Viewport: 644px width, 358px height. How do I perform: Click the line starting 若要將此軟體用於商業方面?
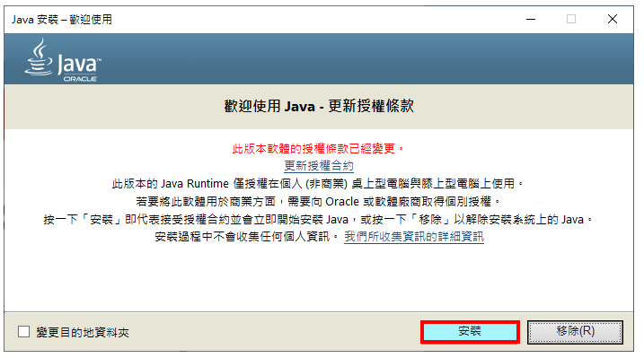(x=318, y=201)
